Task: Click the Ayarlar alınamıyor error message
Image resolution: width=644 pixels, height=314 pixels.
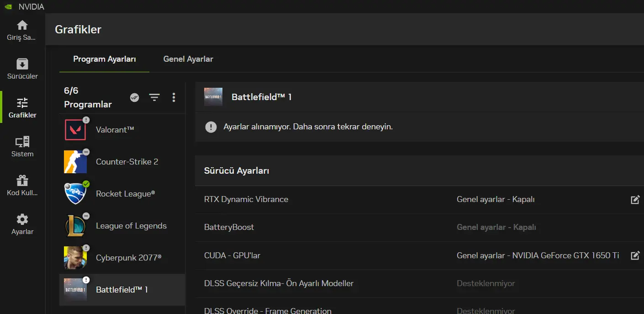Action: pos(308,127)
